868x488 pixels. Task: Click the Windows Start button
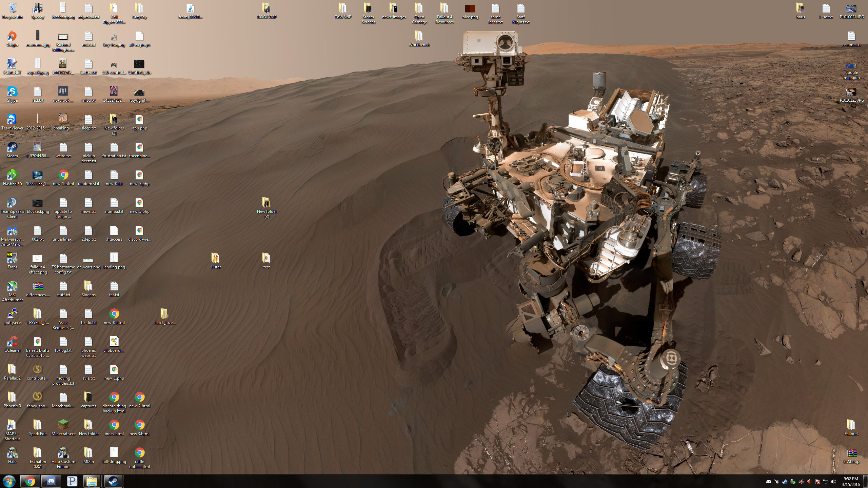(9, 481)
